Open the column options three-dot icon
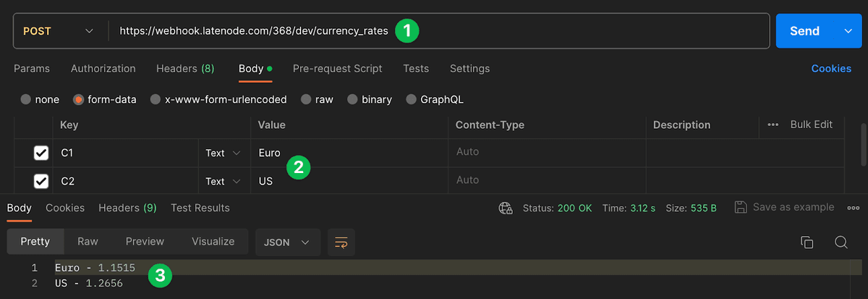868x299 pixels. [x=773, y=125]
